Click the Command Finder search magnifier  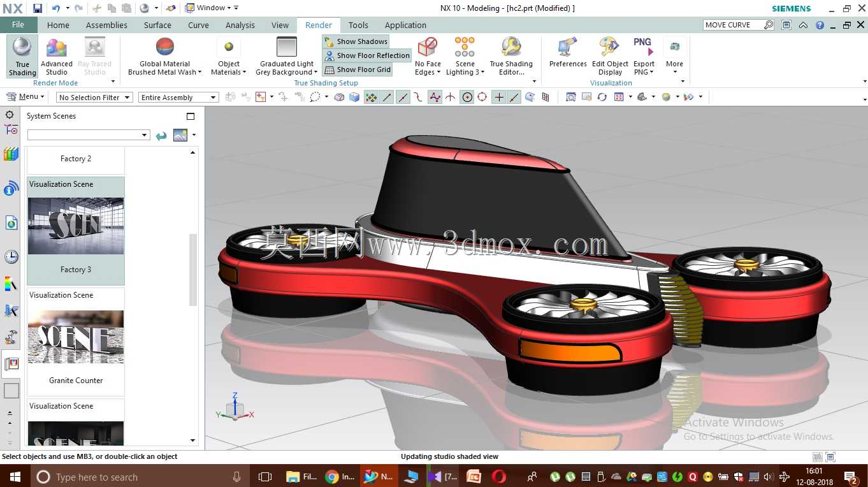(x=769, y=25)
